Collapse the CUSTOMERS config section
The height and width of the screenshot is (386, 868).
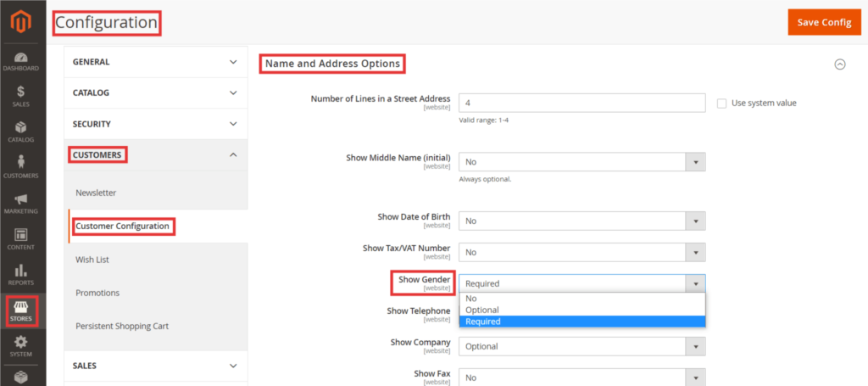tap(156, 154)
